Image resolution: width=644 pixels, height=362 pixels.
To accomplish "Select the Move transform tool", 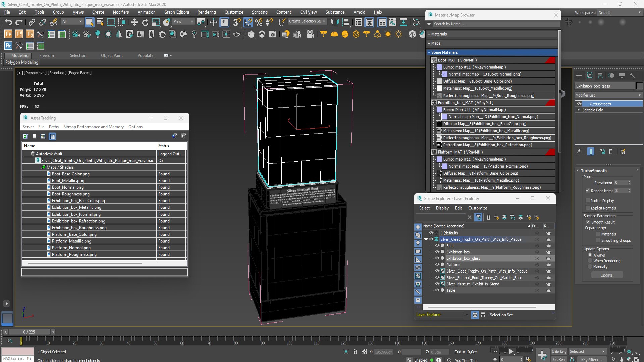I will (x=134, y=22).
